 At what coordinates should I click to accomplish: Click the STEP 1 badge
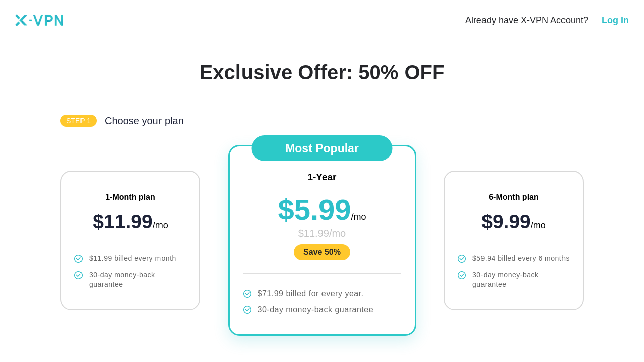click(x=78, y=121)
